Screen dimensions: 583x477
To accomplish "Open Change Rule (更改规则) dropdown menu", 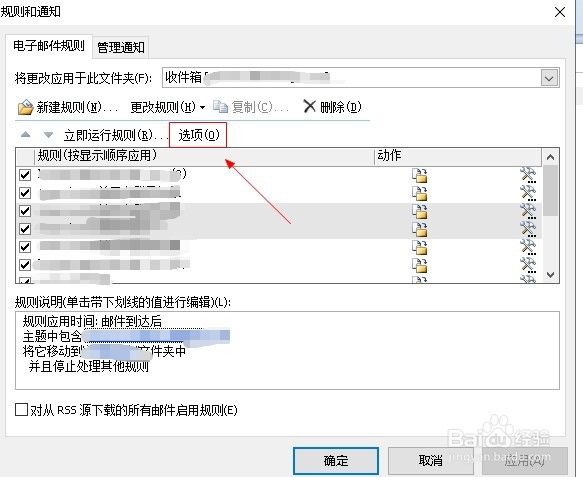I will click(168, 107).
